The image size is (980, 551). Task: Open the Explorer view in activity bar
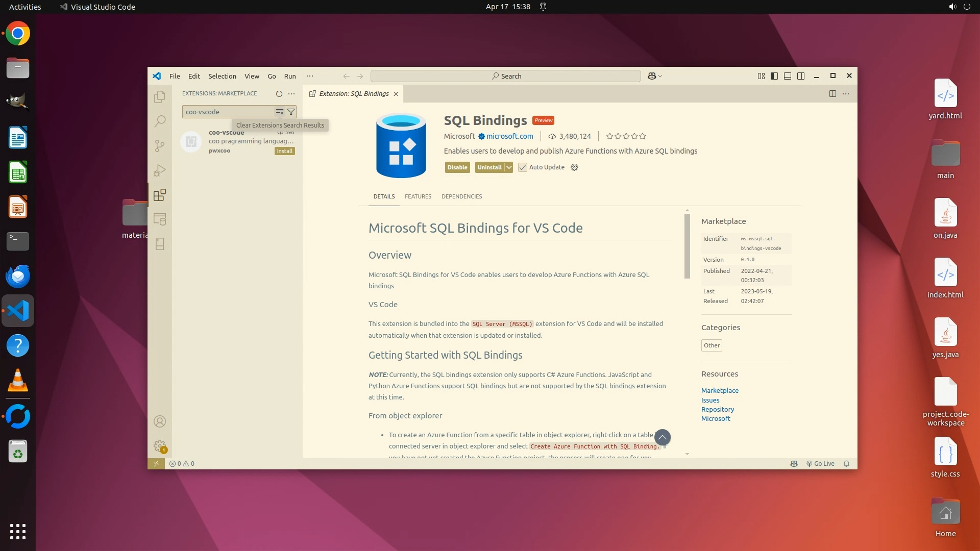pyautogui.click(x=160, y=96)
